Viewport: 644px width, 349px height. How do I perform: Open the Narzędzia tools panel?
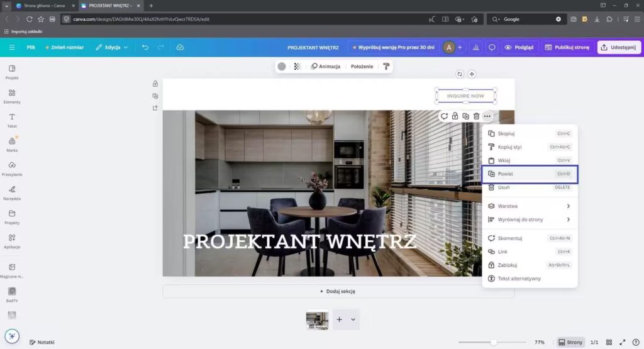tap(12, 193)
